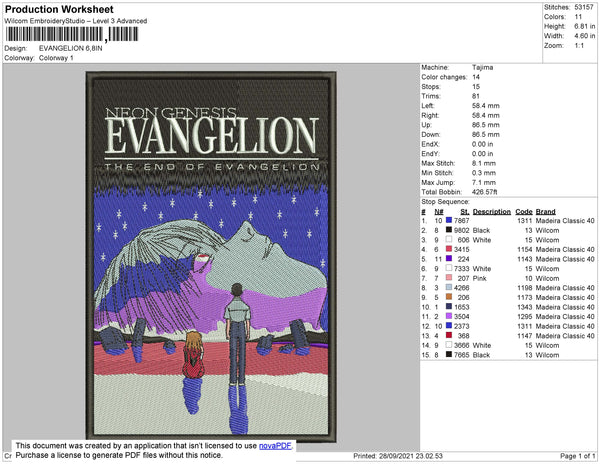Click the 'Colors:' value '11'
Viewport: 600px width, 464px height.
(x=578, y=17)
